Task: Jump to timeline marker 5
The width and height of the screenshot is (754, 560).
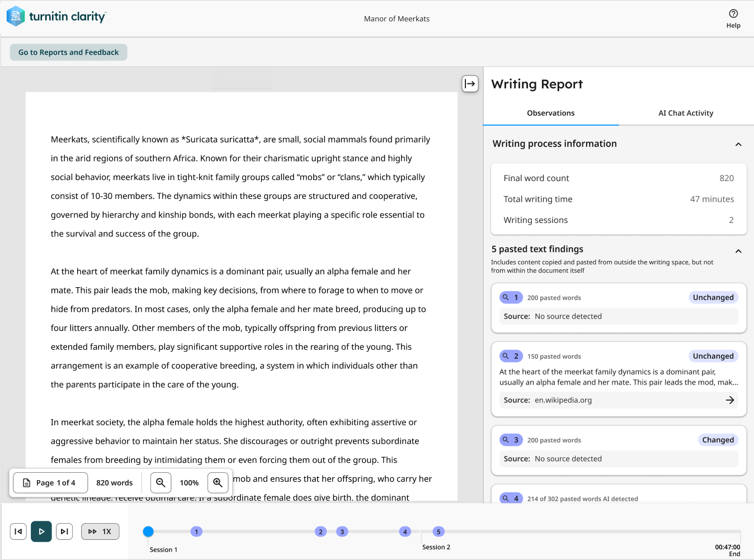Action: pyautogui.click(x=439, y=531)
